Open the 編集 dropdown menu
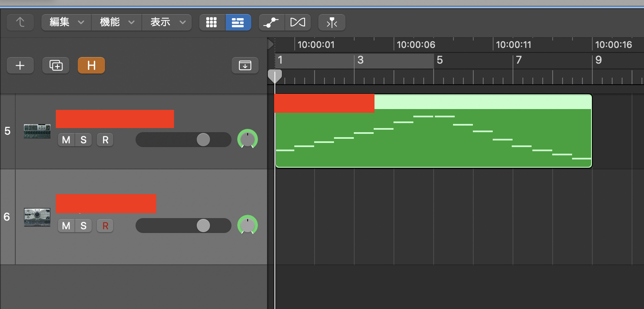This screenshot has height=309, width=644. [x=66, y=22]
